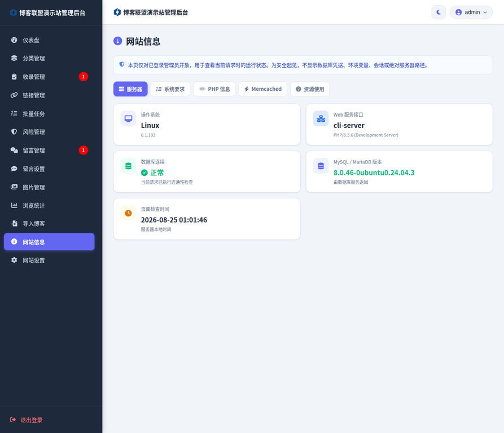Click the 页面检查时间 clock icon
The height and width of the screenshot is (433, 504).
click(x=128, y=213)
